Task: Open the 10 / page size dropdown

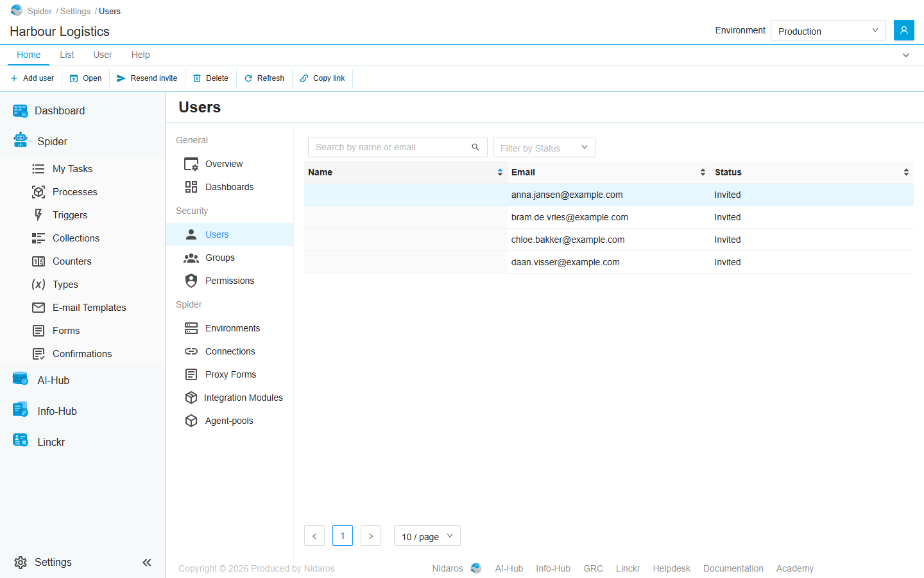Action: coord(427,536)
